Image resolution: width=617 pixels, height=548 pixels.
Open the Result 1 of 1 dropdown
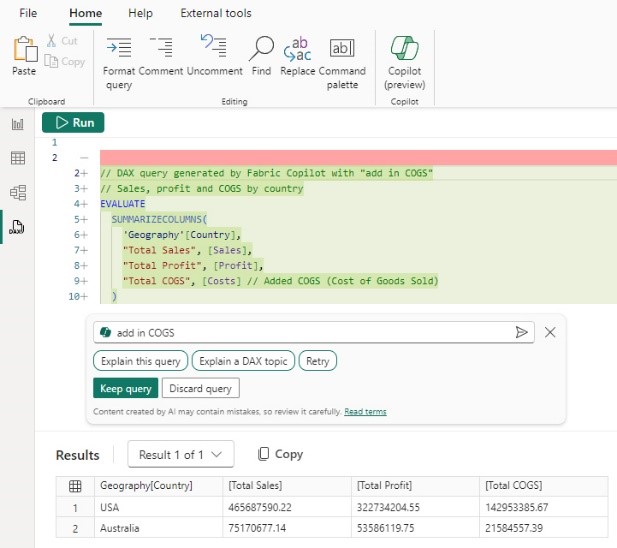(x=181, y=454)
